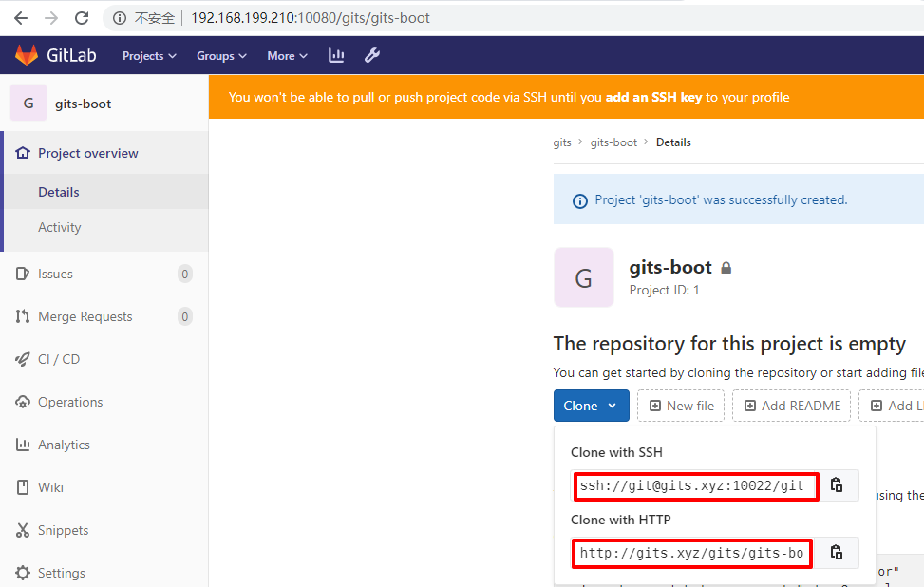The image size is (924, 587).
Task: Click 'The repository for this project is empty' heading
Action: pos(729,344)
